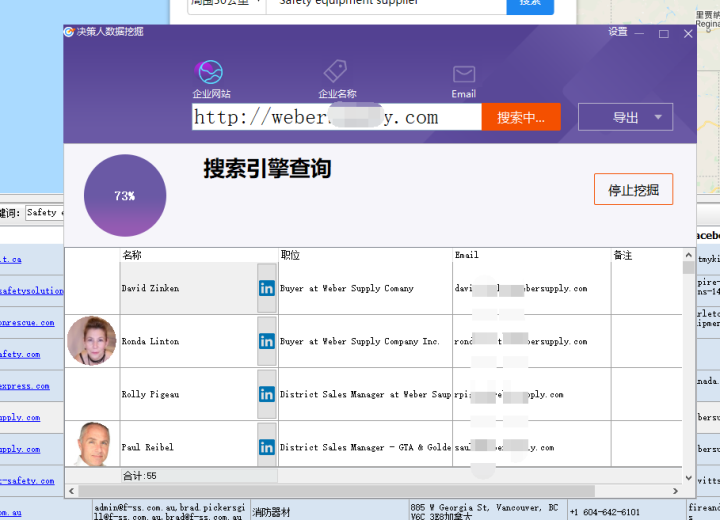Sort by the Email column header
This screenshot has width=720, height=520.
point(532,255)
